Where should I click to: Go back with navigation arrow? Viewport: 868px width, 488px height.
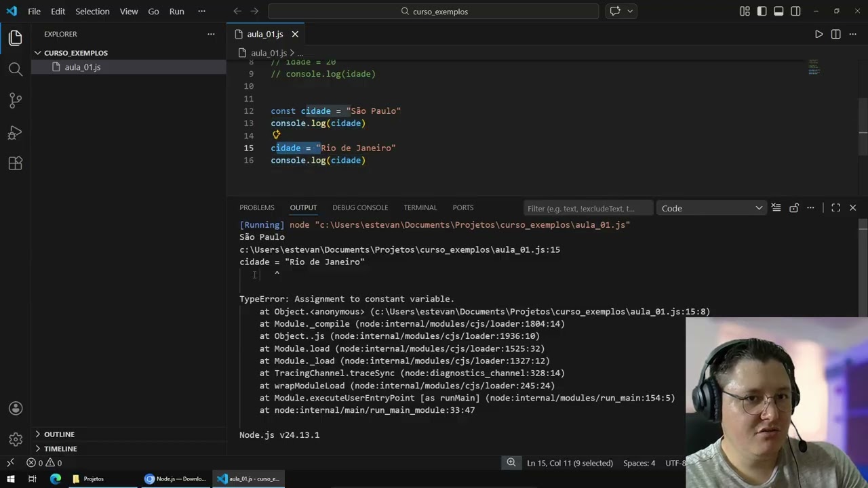(x=237, y=11)
